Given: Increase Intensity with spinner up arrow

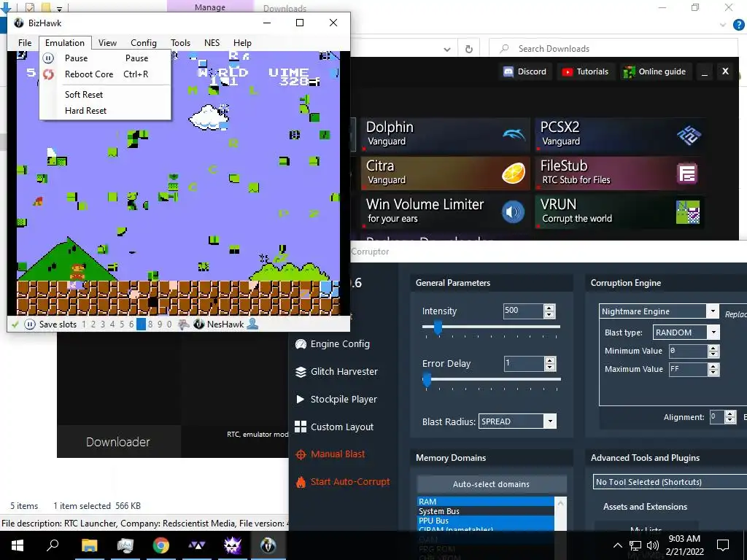Looking at the screenshot, I should click(x=549, y=308).
